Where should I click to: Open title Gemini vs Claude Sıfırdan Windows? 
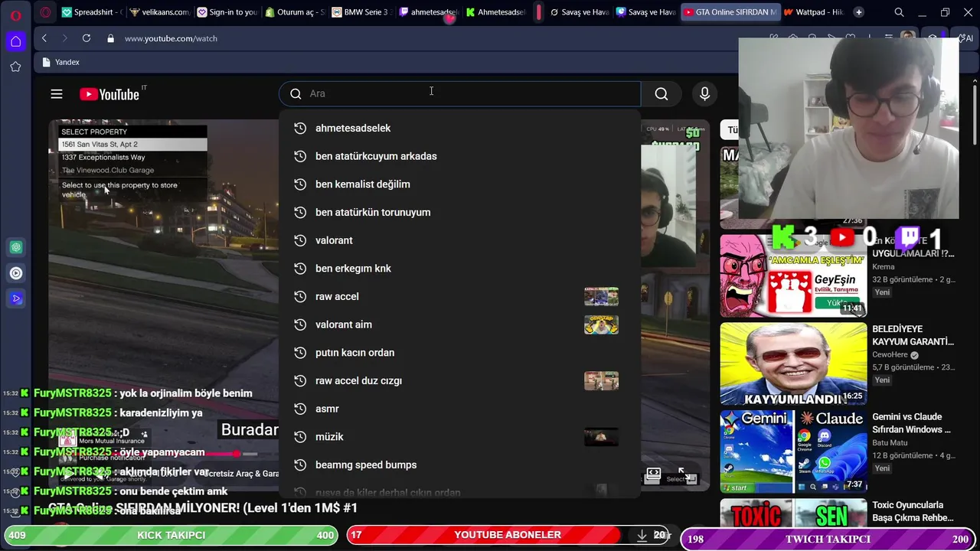coord(911,423)
